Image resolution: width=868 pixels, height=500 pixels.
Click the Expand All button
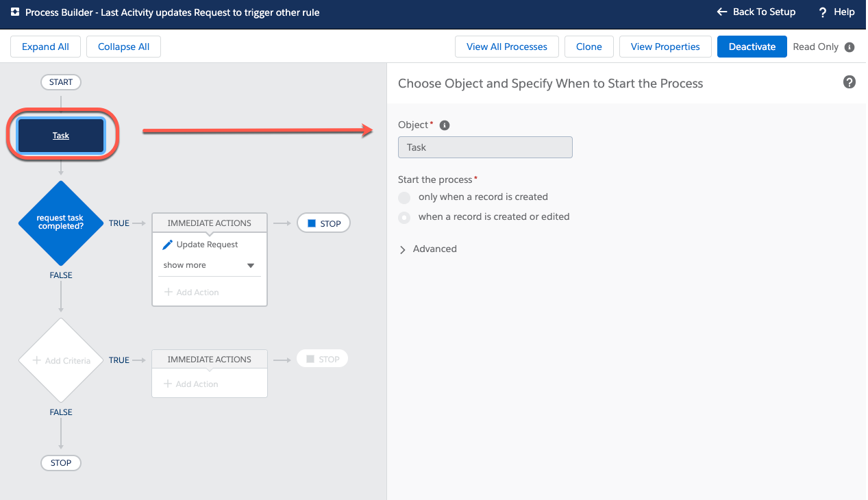tap(45, 47)
